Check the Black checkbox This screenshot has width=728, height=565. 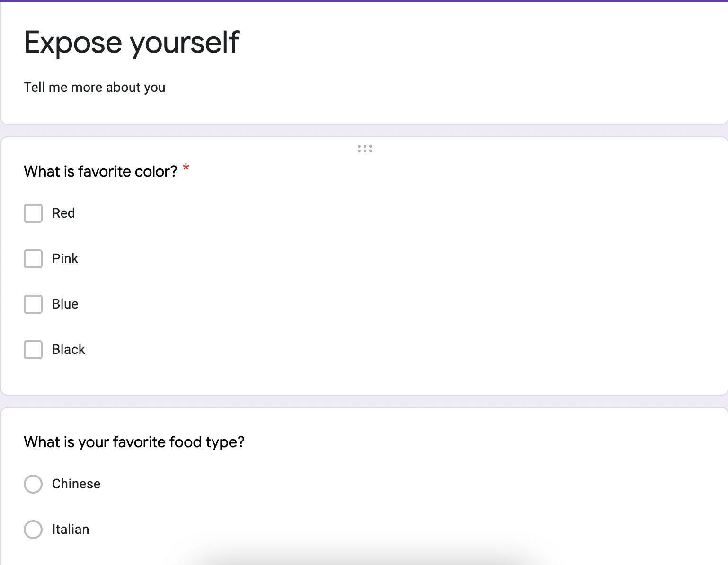click(x=33, y=350)
